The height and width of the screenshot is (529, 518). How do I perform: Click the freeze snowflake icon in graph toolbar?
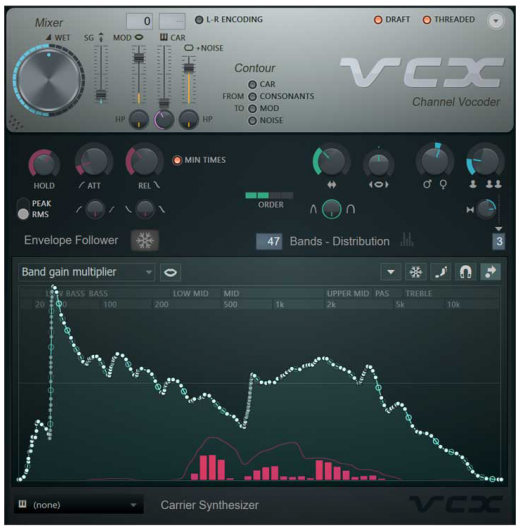415,272
